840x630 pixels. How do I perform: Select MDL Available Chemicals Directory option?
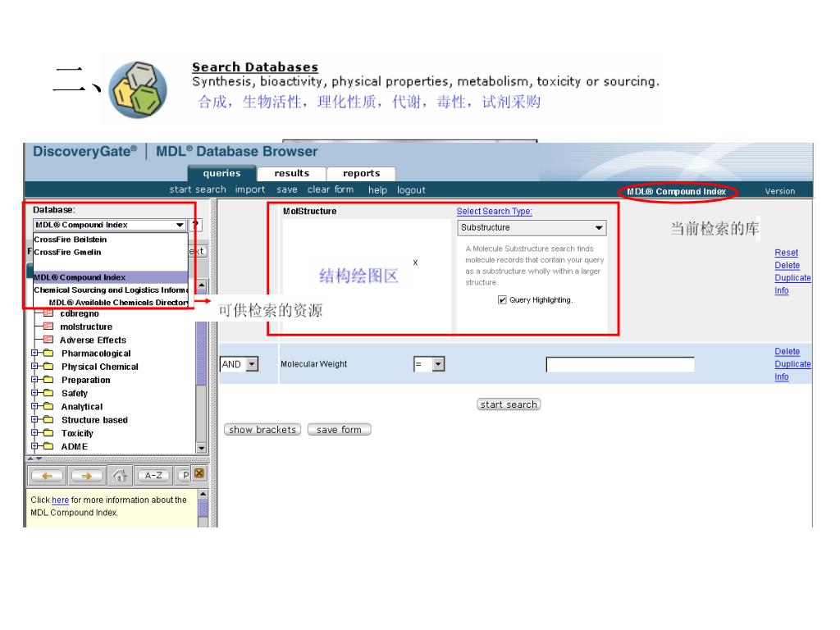(x=111, y=303)
